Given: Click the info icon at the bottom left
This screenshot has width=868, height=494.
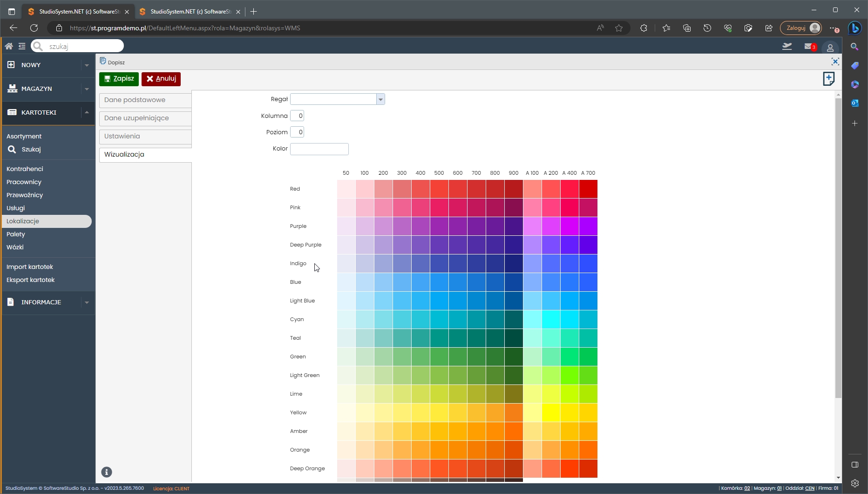Looking at the screenshot, I should click(107, 472).
